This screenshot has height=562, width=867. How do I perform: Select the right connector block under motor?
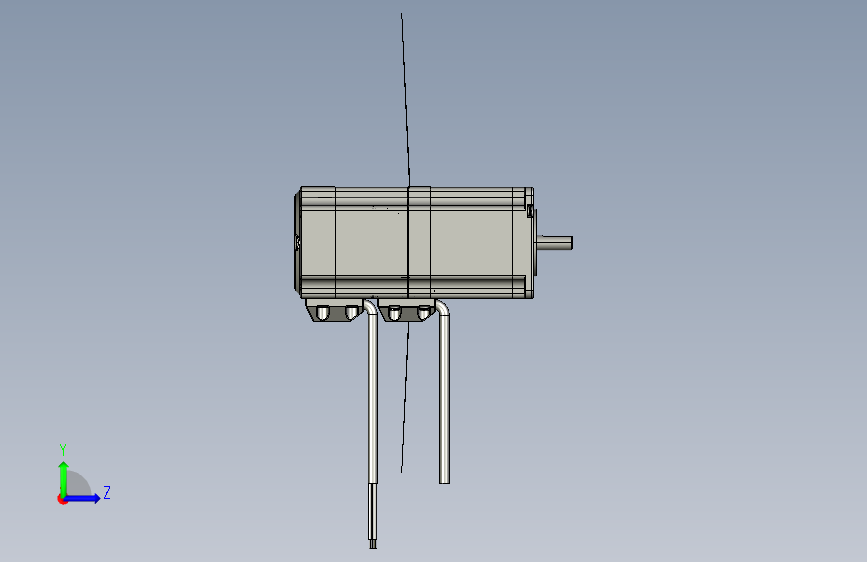tap(408, 311)
